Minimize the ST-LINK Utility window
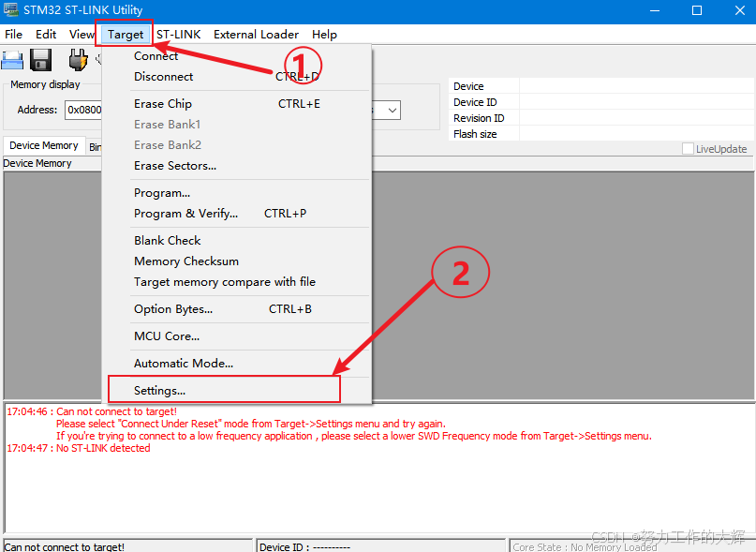Viewport: 756px width, 552px height. pos(655,10)
